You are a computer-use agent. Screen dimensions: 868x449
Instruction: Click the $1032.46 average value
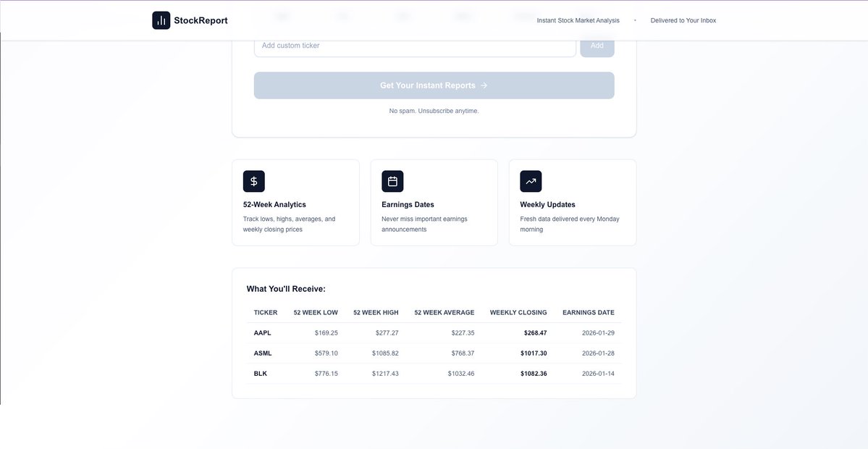(x=461, y=374)
